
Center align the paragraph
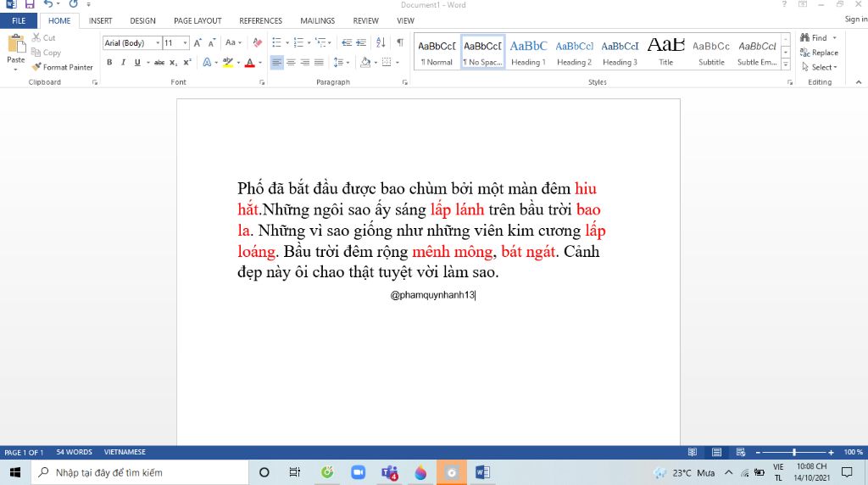pyautogui.click(x=291, y=63)
